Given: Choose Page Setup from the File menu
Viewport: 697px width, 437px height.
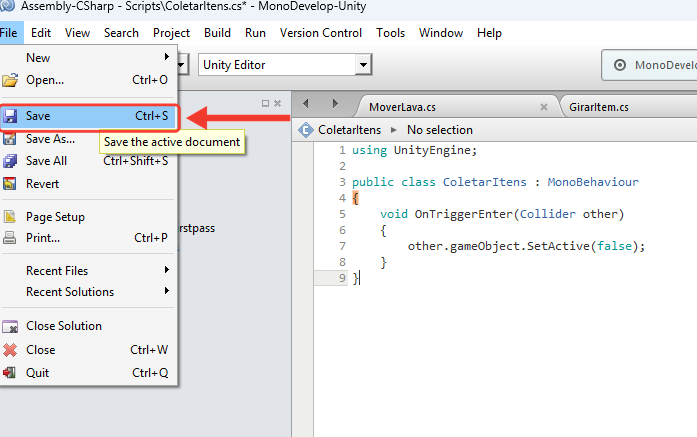Looking at the screenshot, I should 88,217.
